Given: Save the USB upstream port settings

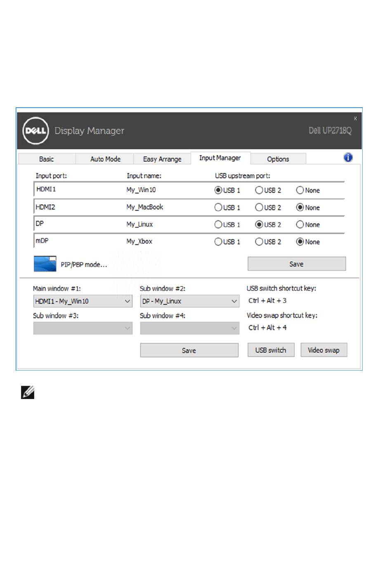Looking at the screenshot, I should click(x=297, y=264).
